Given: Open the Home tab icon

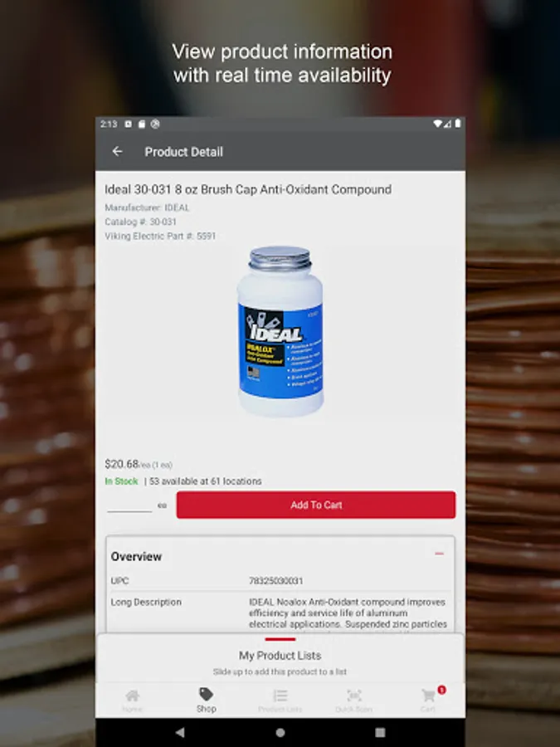Looking at the screenshot, I should click(x=133, y=696).
